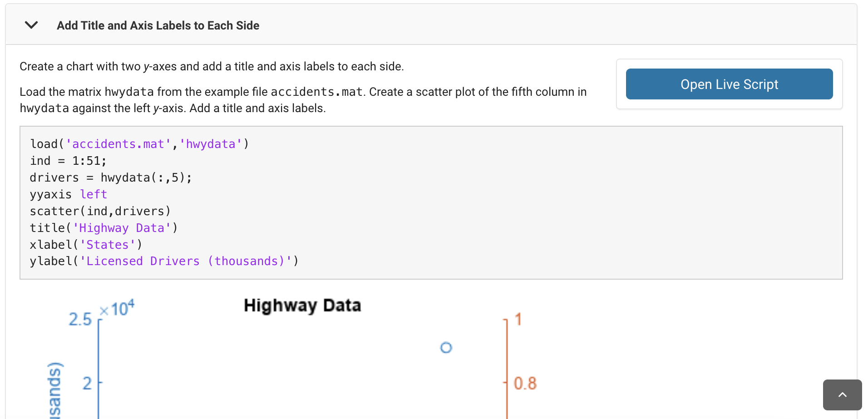Click the blue scatter data point circle
Screen dimensions: 868x419
pos(446,348)
